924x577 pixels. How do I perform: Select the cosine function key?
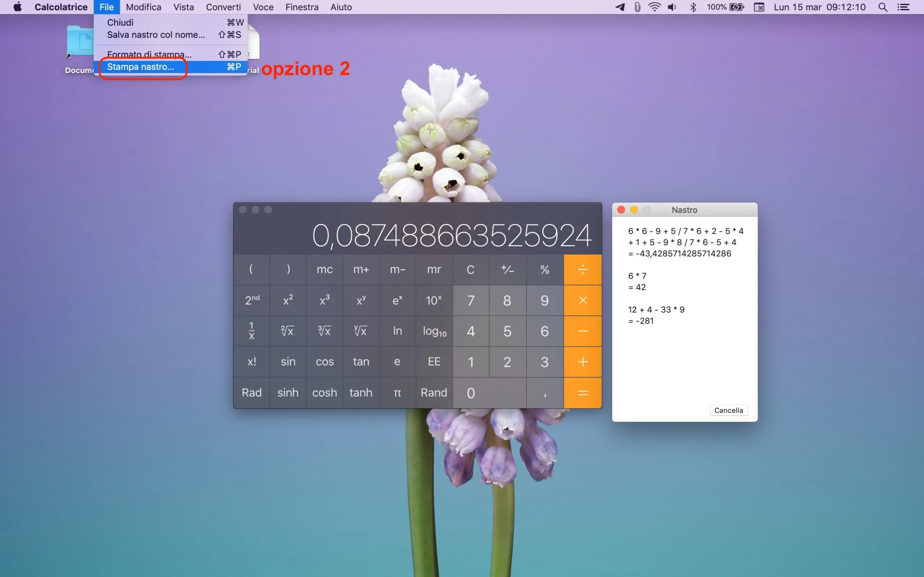click(324, 361)
